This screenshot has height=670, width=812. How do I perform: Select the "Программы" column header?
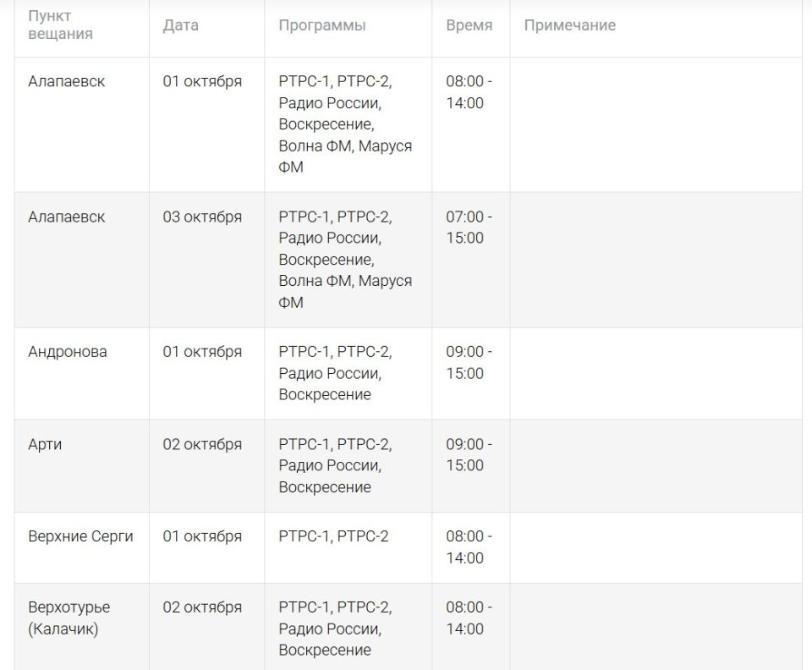[x=322, y=25]
